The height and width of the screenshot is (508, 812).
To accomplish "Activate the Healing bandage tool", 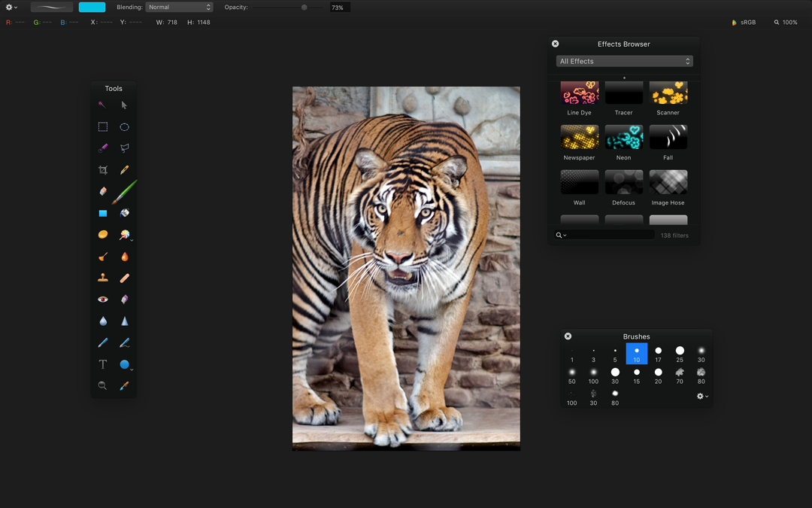I will [124, 278].
